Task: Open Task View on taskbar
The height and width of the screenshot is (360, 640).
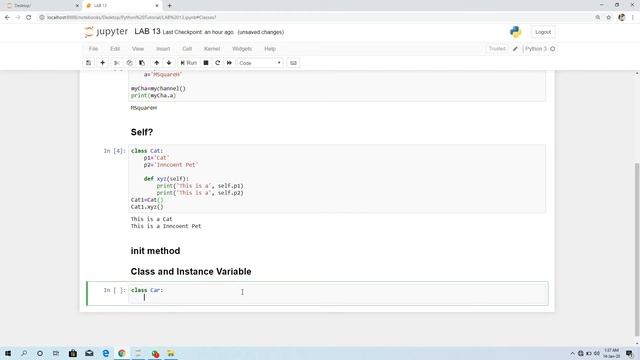Action: click(x=56, y=353)
